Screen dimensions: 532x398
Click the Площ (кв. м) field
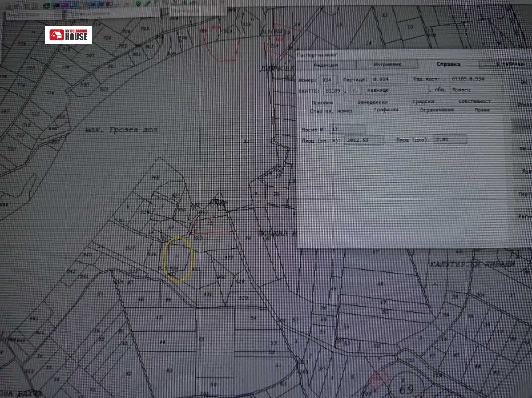(x=364, y=140)
